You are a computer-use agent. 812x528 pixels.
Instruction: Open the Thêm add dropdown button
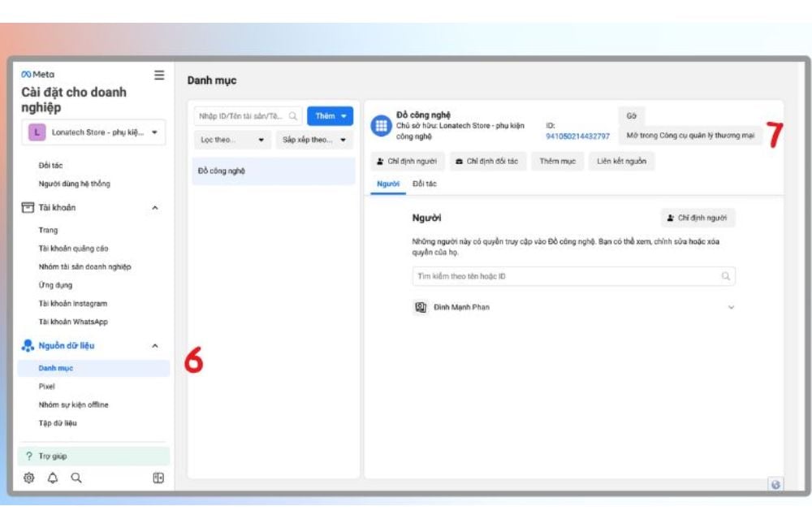tap(330, 116)
